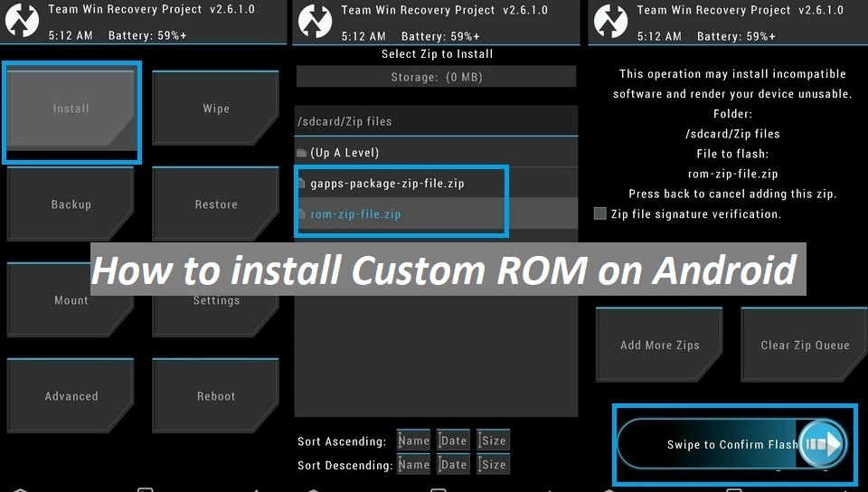The image size is (868, 492).
Task: Open the Restore section
Action: point(215,204)
